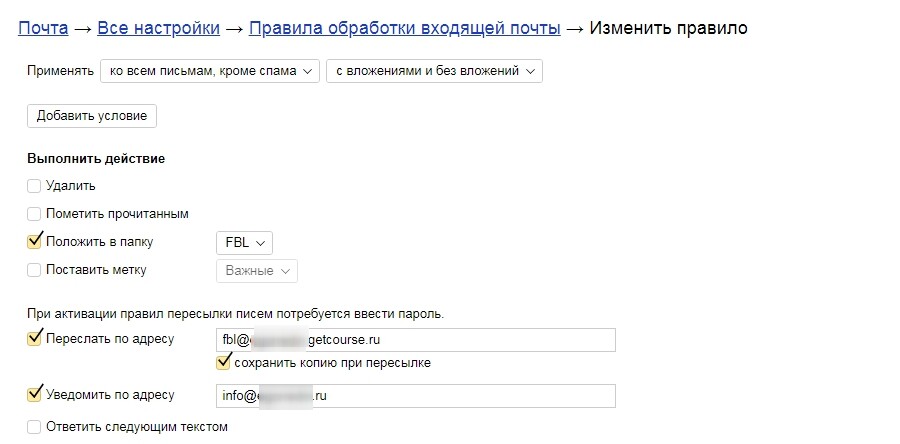
Task: Check the Ответить следующим текстом checkbox
Action: tap(35, 427)
